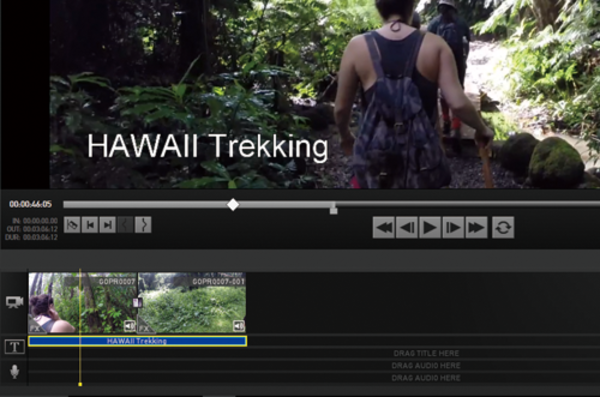Step back one frame
600x397 pixels.
pyautogui.click(x=407, y=227)
